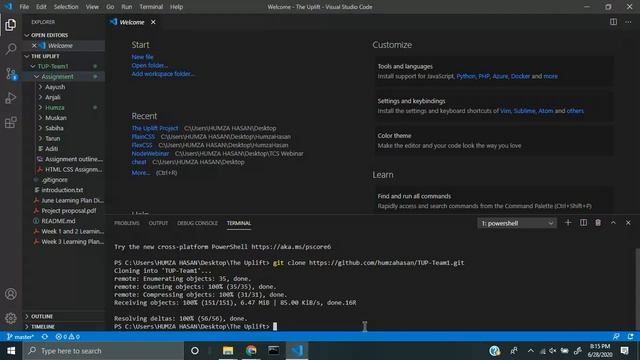Switch to the Output panel tab
640x360 pixels.
click(158, 223)
